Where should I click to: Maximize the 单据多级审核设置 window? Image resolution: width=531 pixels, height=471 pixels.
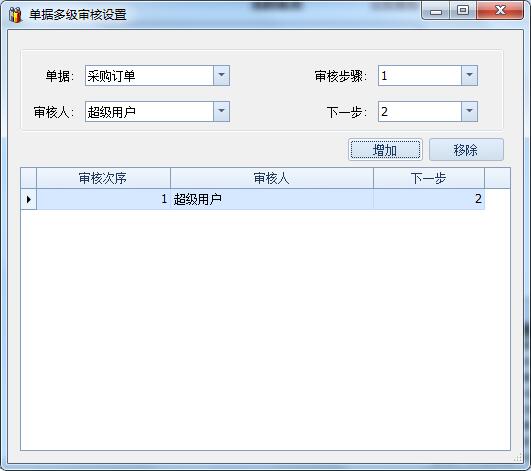click(463, 11)
